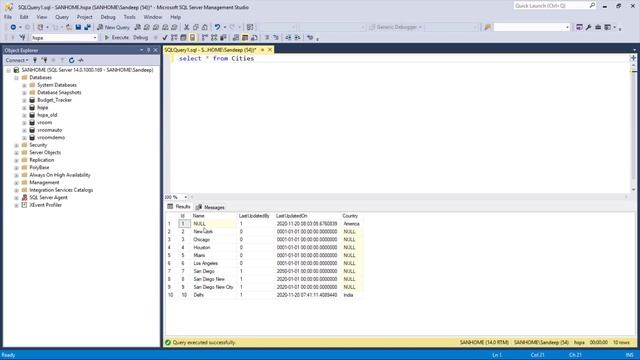Click the Debug button
The width and height of the screenshot is (640, 360).
(x=140, y=38)
